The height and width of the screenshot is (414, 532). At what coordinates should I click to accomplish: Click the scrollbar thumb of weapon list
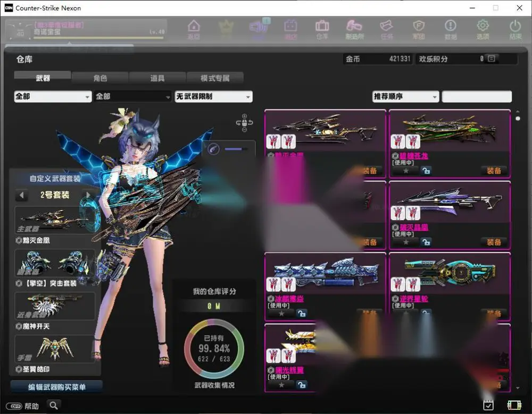518,119
